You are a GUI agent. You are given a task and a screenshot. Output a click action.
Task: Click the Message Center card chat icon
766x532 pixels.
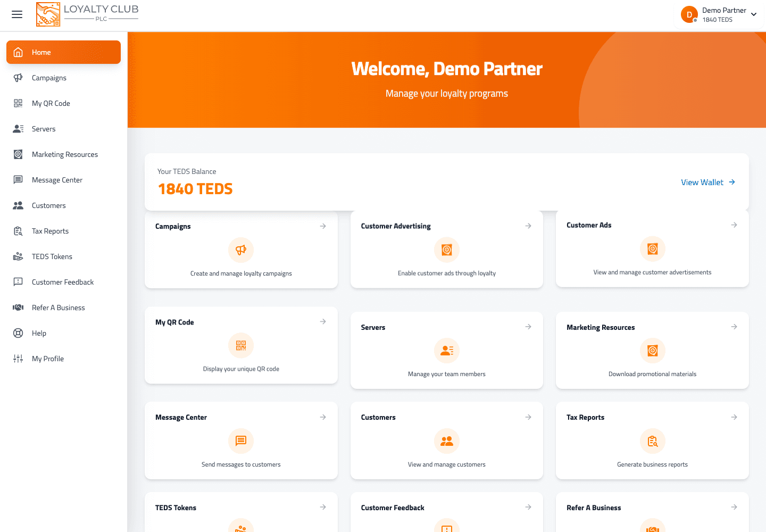[241, 441]
